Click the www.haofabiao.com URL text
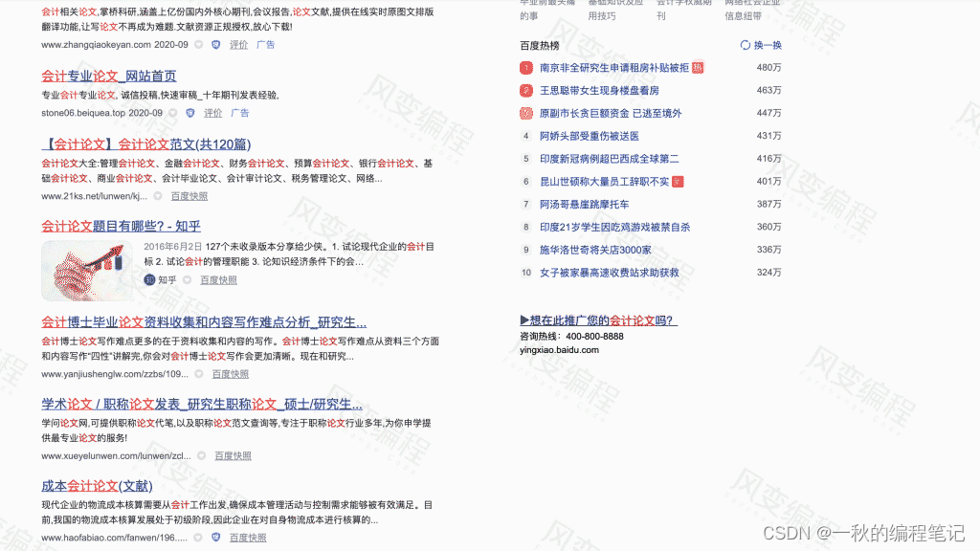This screenshot has width=980, height=551. coord(115,538)
